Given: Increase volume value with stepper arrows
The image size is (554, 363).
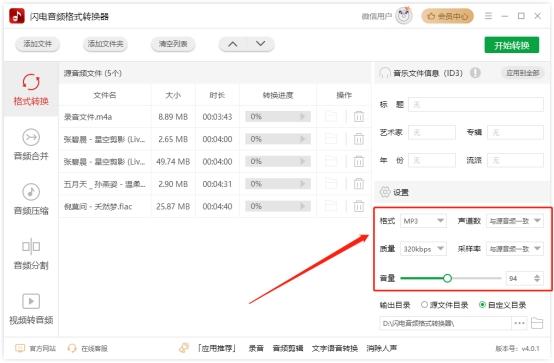Looking at the screenshot, I should click(x=537, y=276).
